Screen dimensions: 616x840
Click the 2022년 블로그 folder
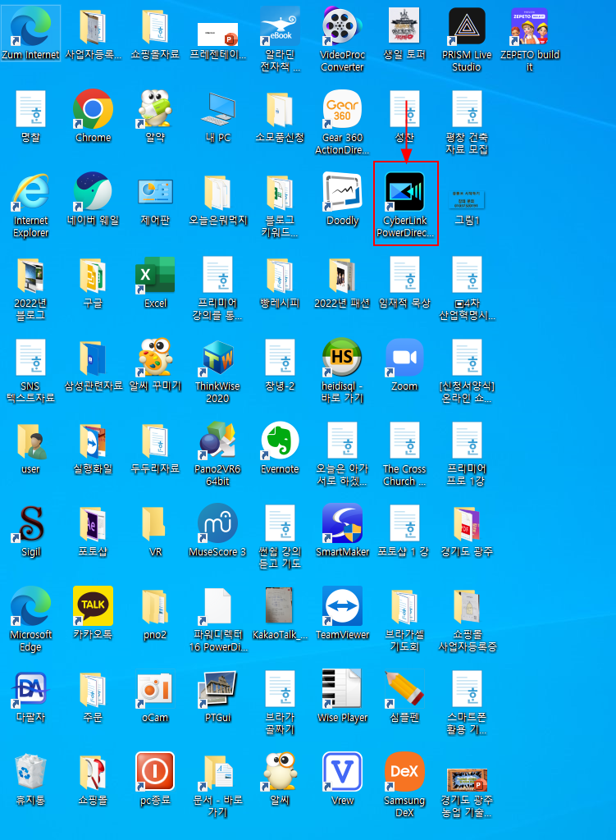coord(30,276)
